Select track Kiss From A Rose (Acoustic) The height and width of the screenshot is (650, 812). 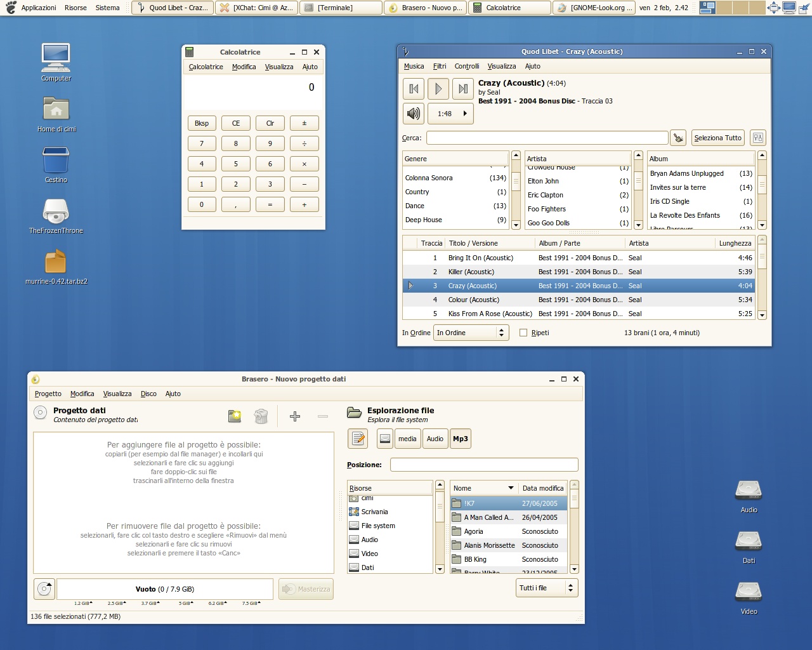(x=579, y=314)
